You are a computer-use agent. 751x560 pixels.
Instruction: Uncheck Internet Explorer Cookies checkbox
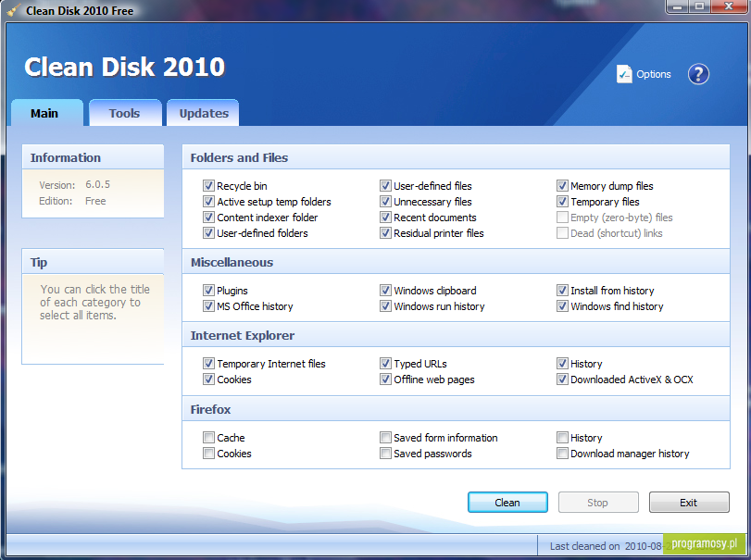coord(208,380)
